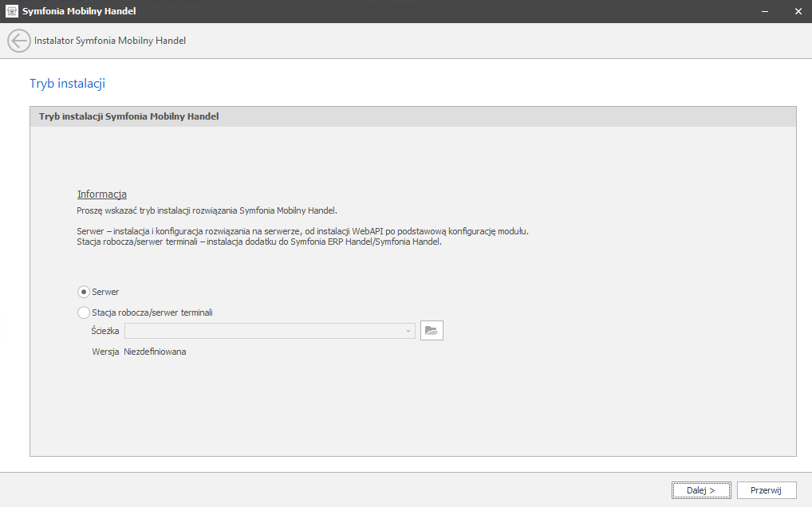Select the Serwer radio button

84,292
